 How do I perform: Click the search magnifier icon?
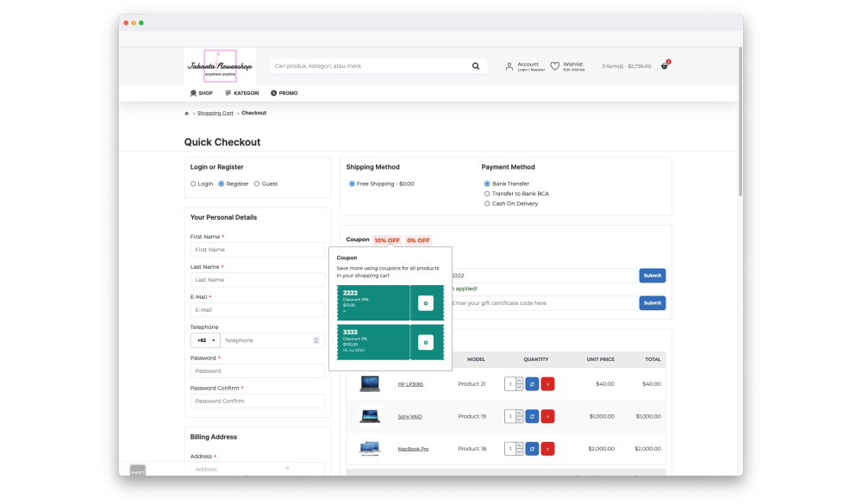click(x=476, y=66)
